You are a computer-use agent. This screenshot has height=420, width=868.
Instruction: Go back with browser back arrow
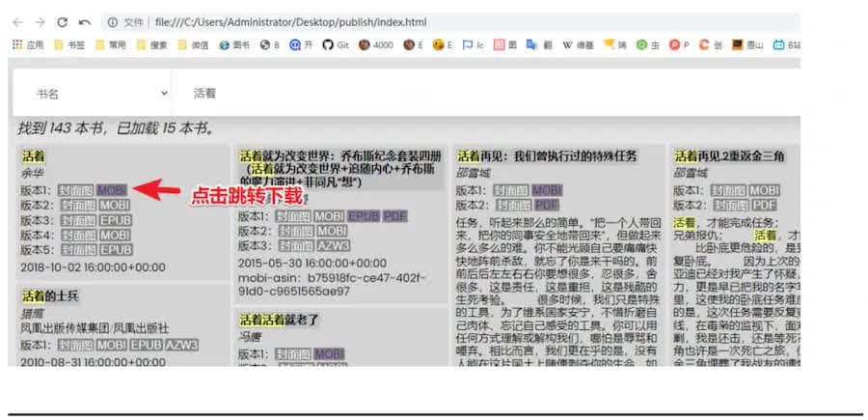17,23
